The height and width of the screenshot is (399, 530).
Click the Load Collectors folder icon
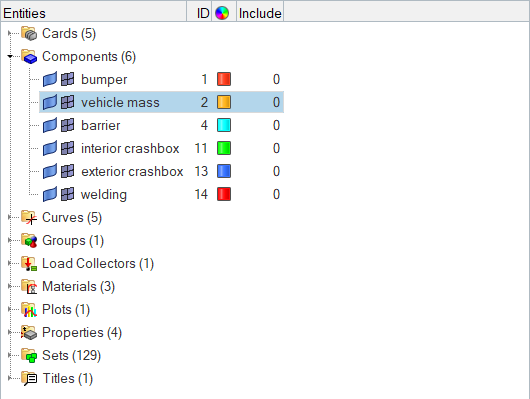29,263
